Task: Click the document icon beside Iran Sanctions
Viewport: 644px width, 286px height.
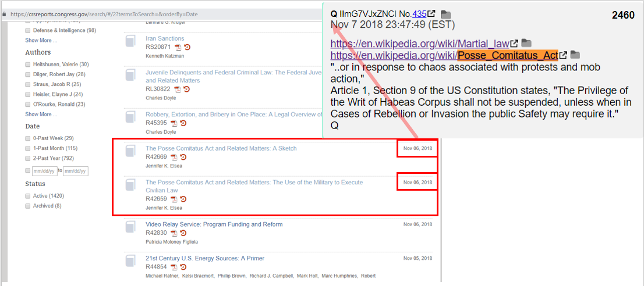Action: (x=130, y=42)
